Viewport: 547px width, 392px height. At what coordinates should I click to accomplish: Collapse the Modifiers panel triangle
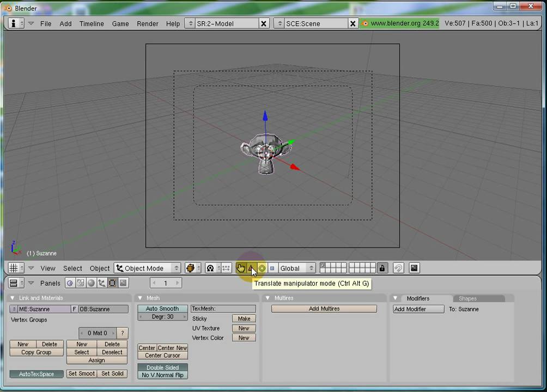pos(395,298)
